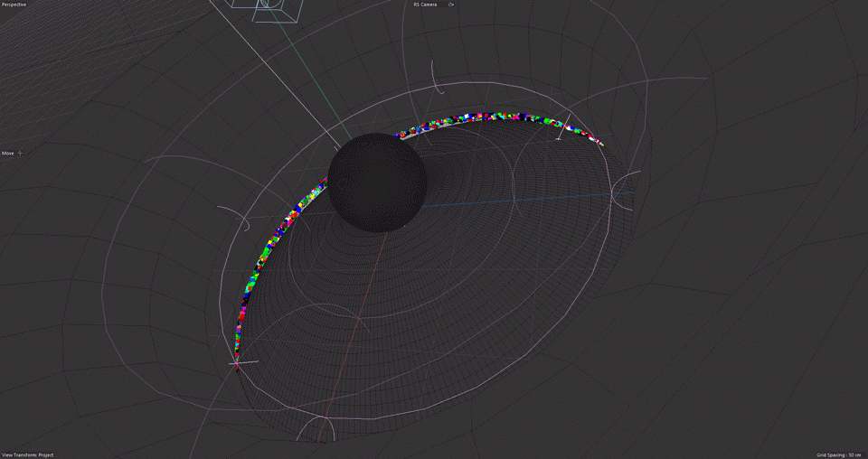Click the camera icon beside RS Camera
868x459 pixels.
click(x=451, y=5)
